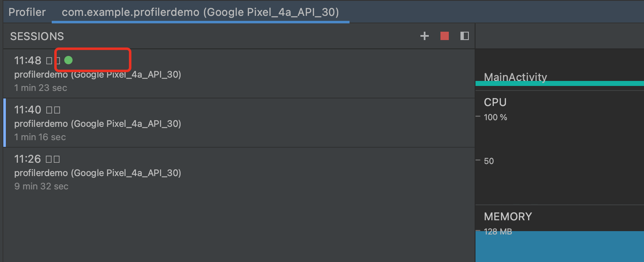Screen dimensions: 644x262
Task: Open the first artifact icon of the 11:48 session
Action: [49, 60]
